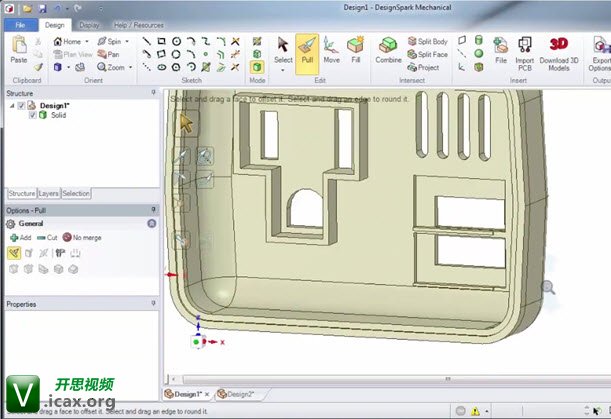The height and width of the screenshot is (419, 611).
Task: Enable the No merge option
Action: pos(82,237)
